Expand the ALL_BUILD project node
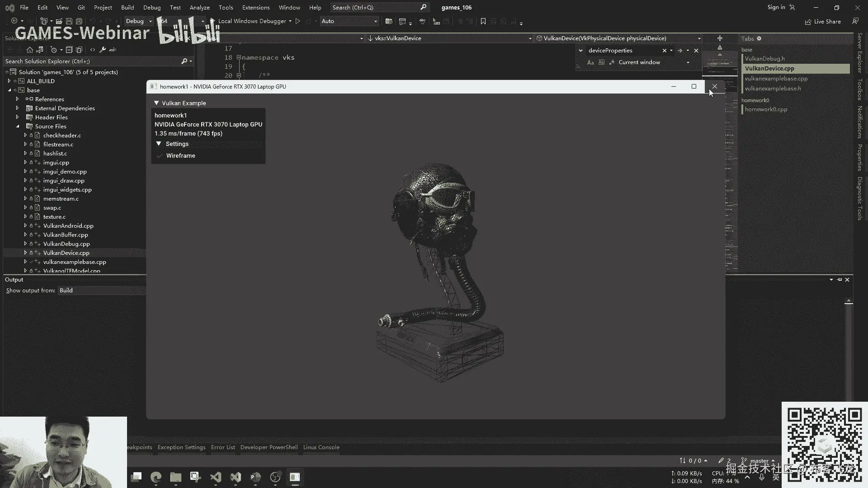Viewport: 868px width, 488px height. click(9, 81)
